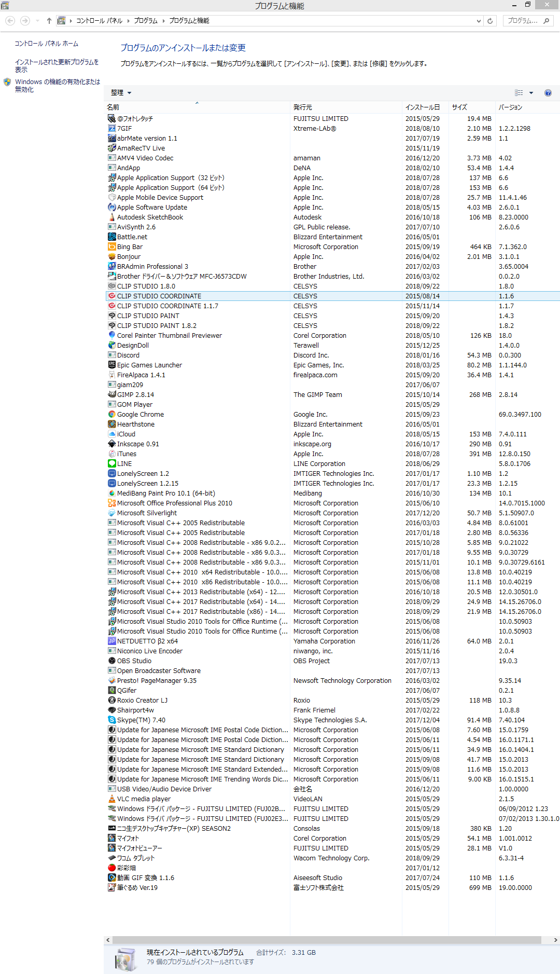This screenshot has width=560, height=974.
Task: Select the 動画 GIF 変換 1.1.6 row
Action: pyautogui.click(x=332, y=877)
